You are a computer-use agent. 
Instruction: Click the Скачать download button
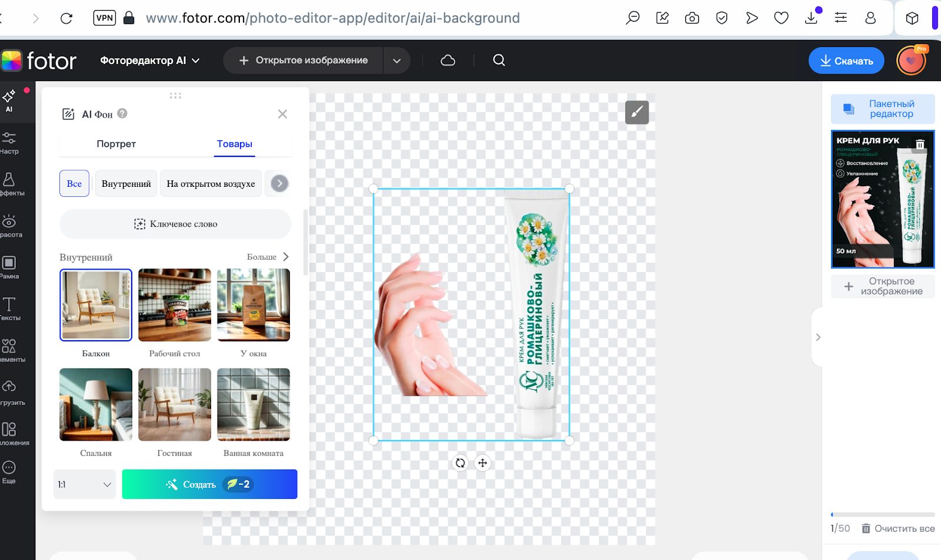point(846,61)
